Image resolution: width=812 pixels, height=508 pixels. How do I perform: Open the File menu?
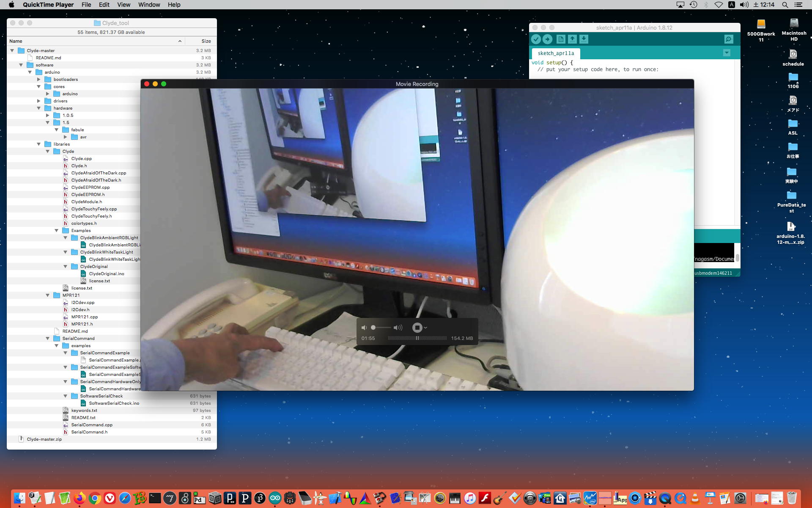[86, 5]
